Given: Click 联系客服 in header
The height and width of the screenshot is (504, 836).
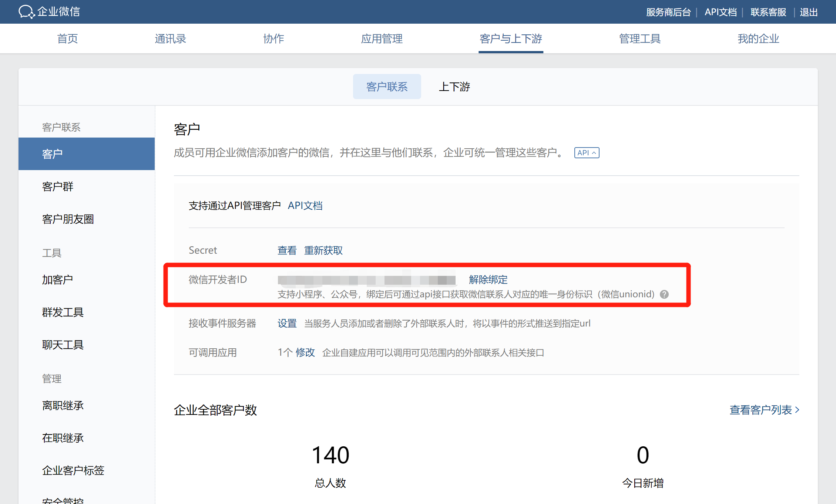Looking at the screenshot, I should tap(768, 12).
